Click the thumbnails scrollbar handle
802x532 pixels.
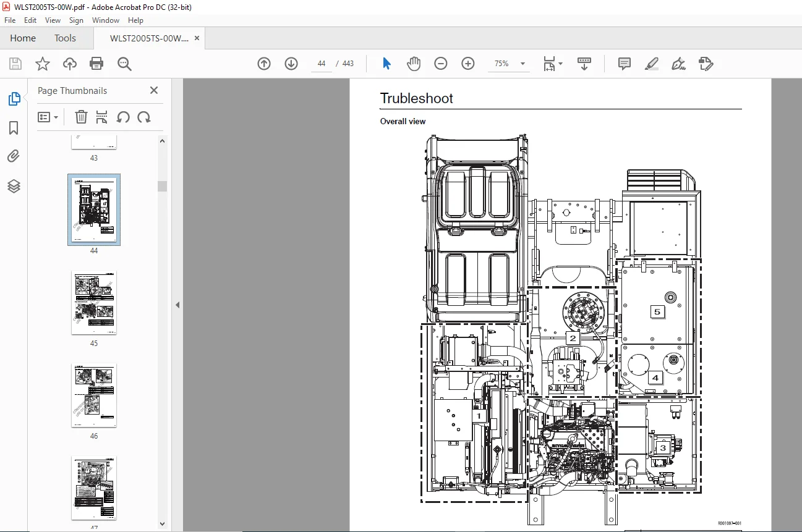click(x=162, y=186)
